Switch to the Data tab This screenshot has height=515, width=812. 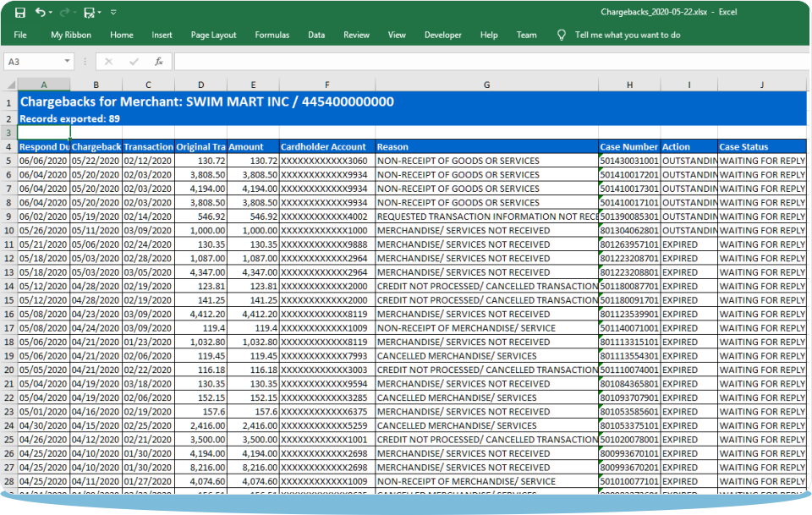coord(316,36)
